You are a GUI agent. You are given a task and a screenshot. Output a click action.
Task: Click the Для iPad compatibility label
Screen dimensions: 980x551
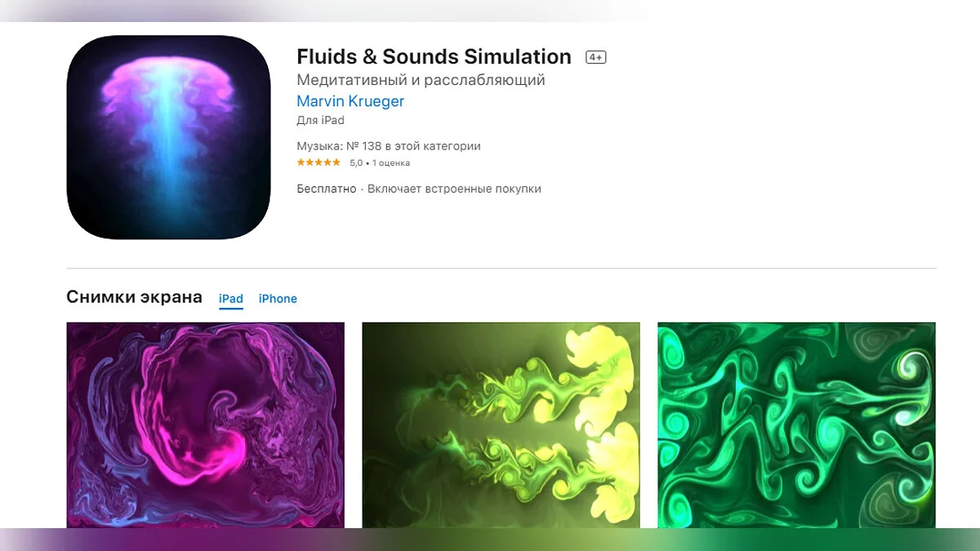[320, 120]
